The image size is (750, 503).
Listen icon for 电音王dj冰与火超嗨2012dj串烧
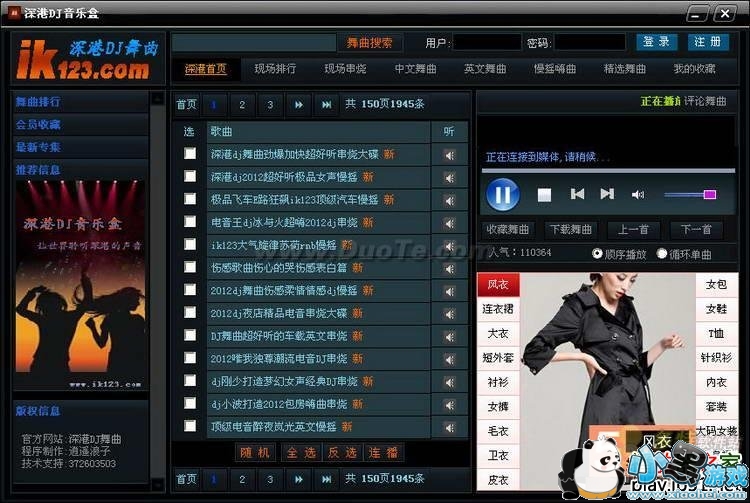pos(449,223)
